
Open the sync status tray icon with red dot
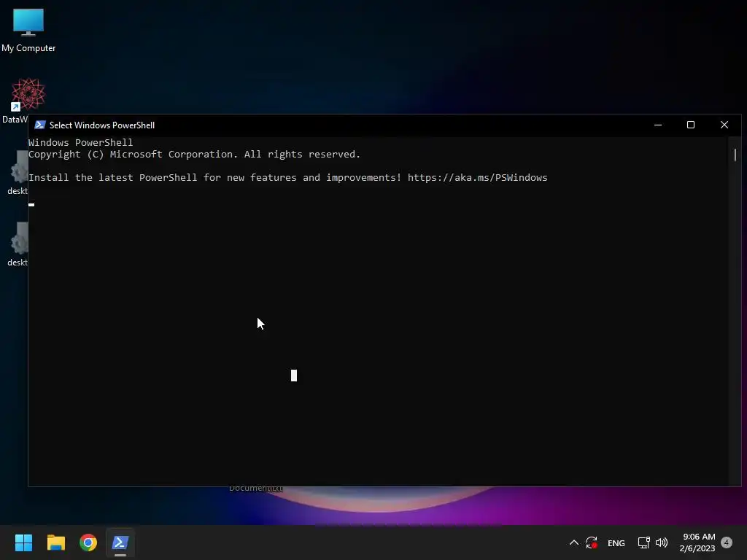point(592,542)
